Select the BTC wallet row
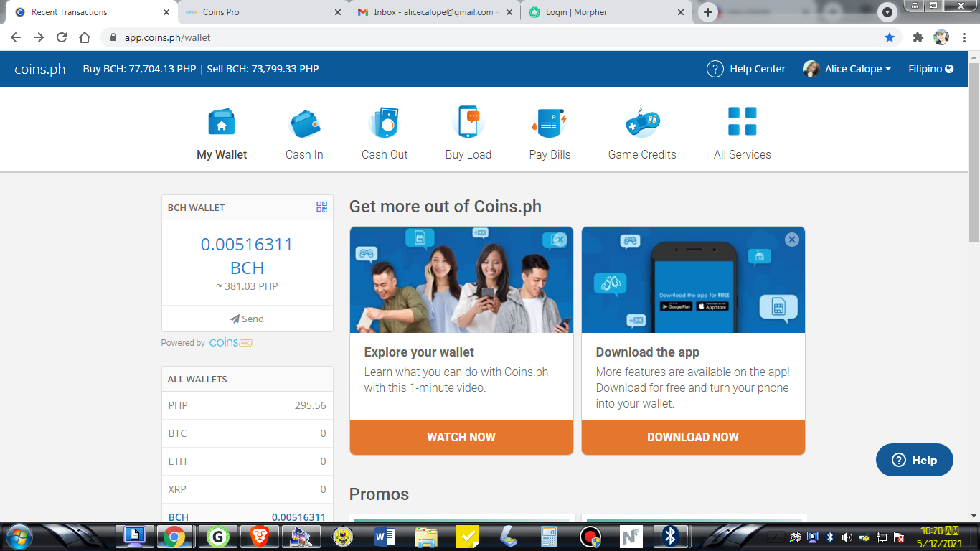 tap(248, 433)
